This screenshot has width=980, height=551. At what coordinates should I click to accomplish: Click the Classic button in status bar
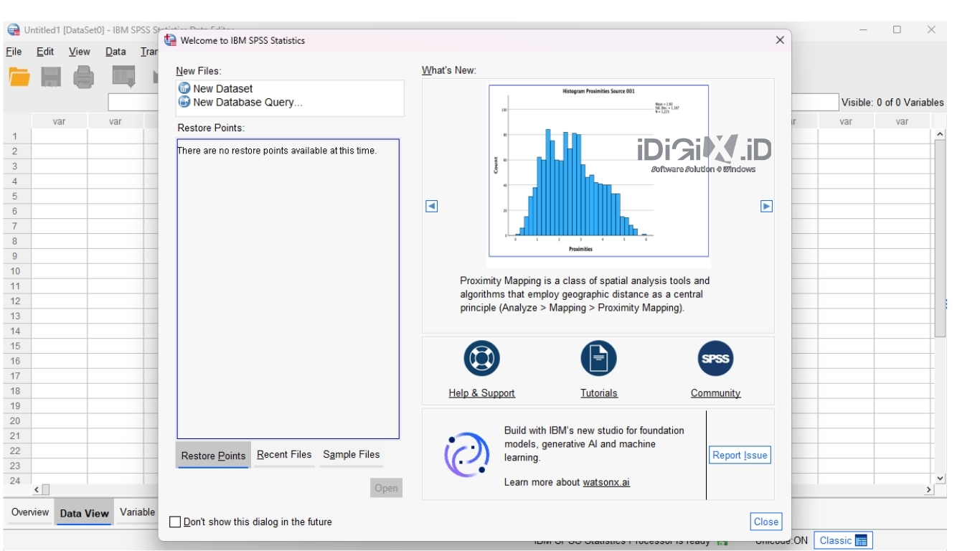click(x=843, y=540)
